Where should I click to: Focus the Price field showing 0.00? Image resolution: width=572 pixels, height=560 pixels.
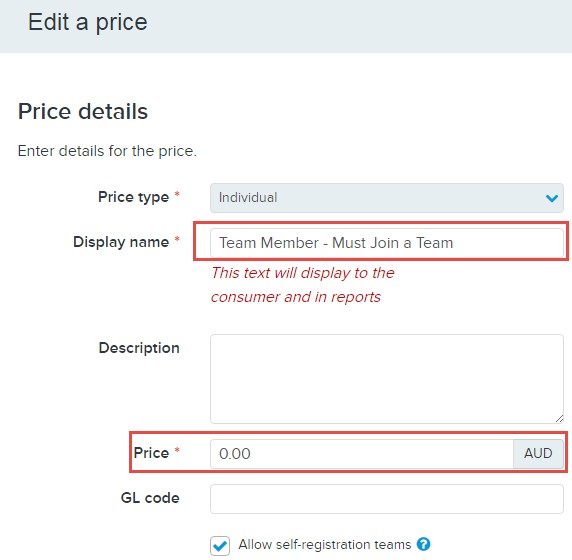(x=362, y=453)
